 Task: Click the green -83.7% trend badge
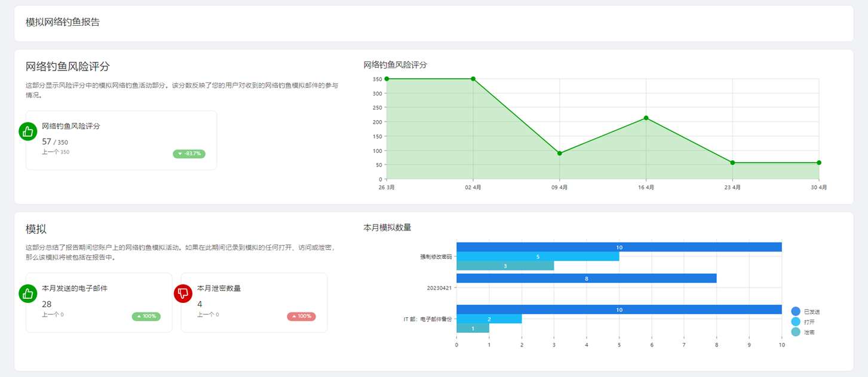[189, 154]
